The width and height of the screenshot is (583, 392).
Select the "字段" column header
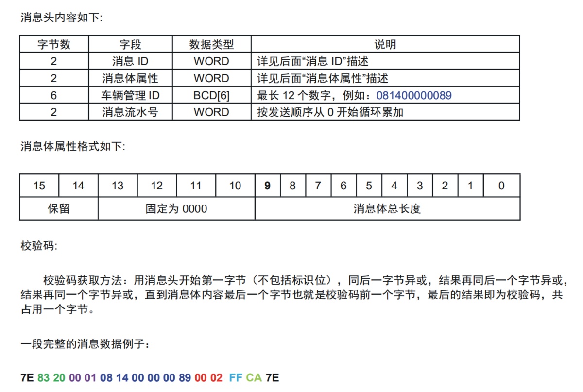(130, 44)
